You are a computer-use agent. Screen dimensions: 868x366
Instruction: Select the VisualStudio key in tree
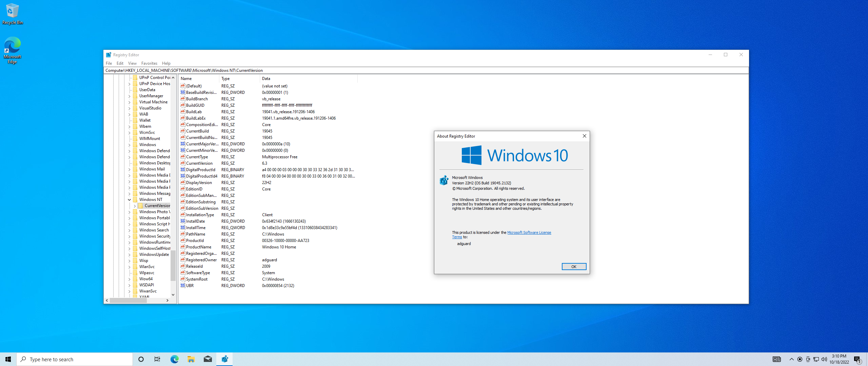[150, 108]
